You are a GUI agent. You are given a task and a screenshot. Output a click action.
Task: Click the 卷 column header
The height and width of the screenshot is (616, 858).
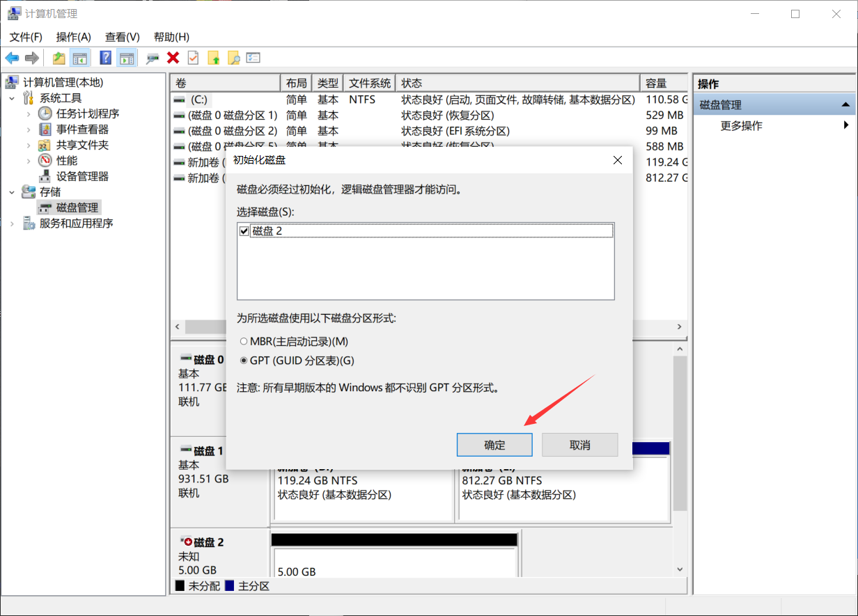pyautogui.click(x=225, y=84)
